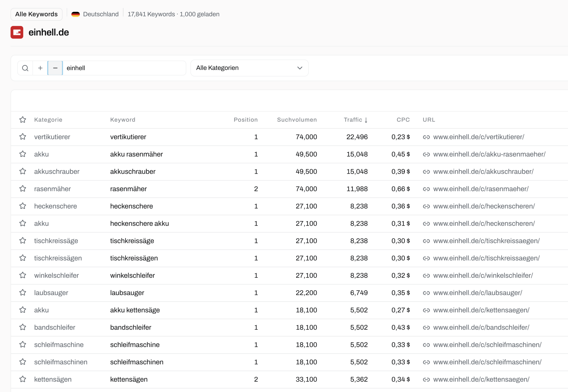Toggle star for rasenmäher row
This screenshot has width=568, height=392.
click(x=23, y=189)
